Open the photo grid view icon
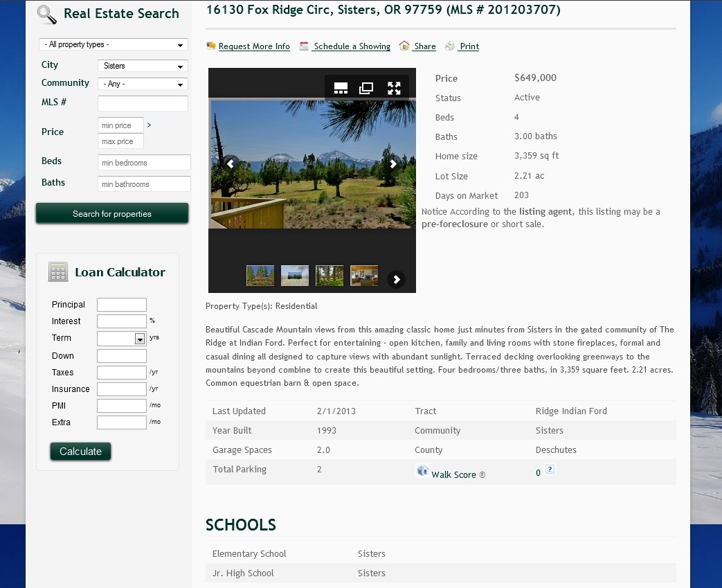 [x=341, y=88]
